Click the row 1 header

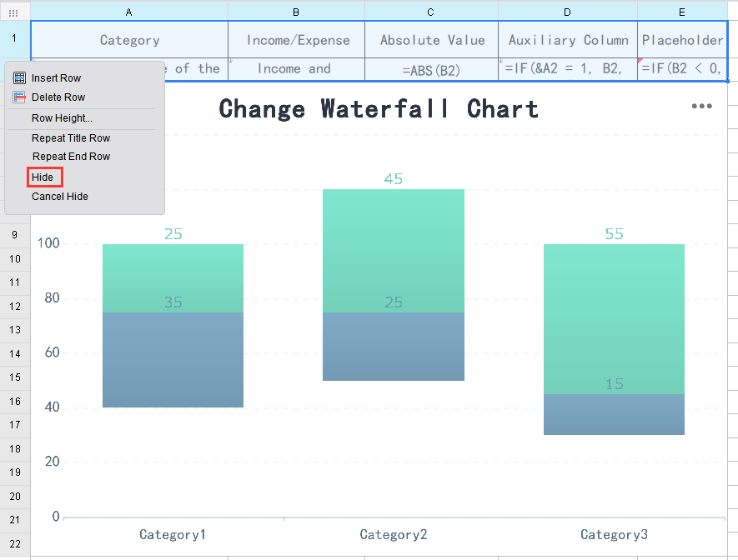point(13,40)
